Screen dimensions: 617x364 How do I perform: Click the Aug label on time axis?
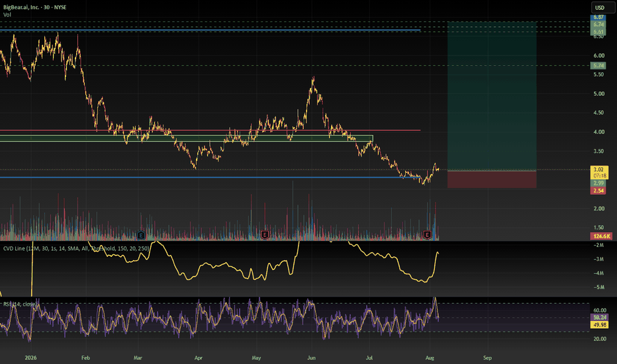pos(430,357)
